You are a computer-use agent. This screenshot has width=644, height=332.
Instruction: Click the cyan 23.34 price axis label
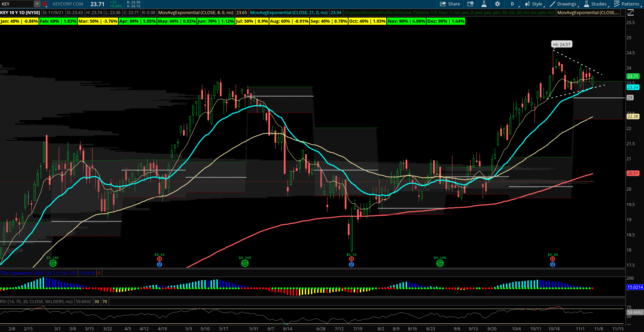633,87
